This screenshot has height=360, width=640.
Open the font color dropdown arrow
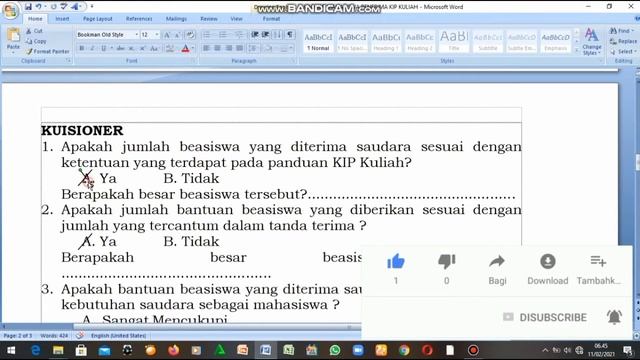point(193,49)
